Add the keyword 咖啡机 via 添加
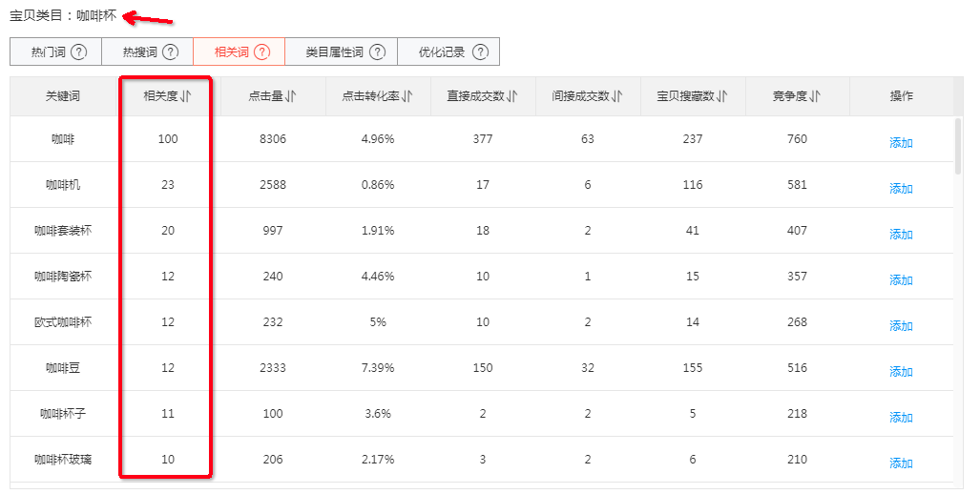This screenshot has width=980, height=494. click(x=901, y=189)
